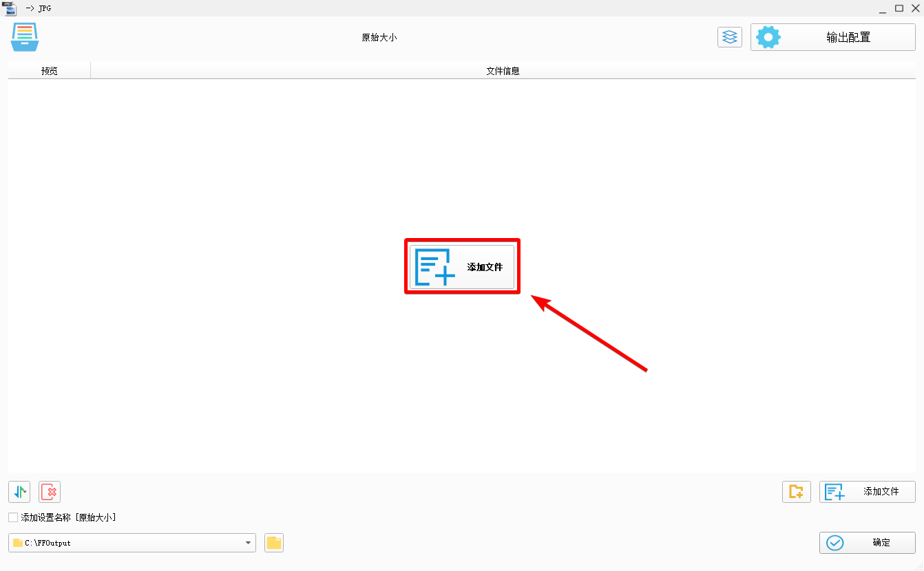Enable the 添加设置名称 [原始大小] checkbox

13,517
